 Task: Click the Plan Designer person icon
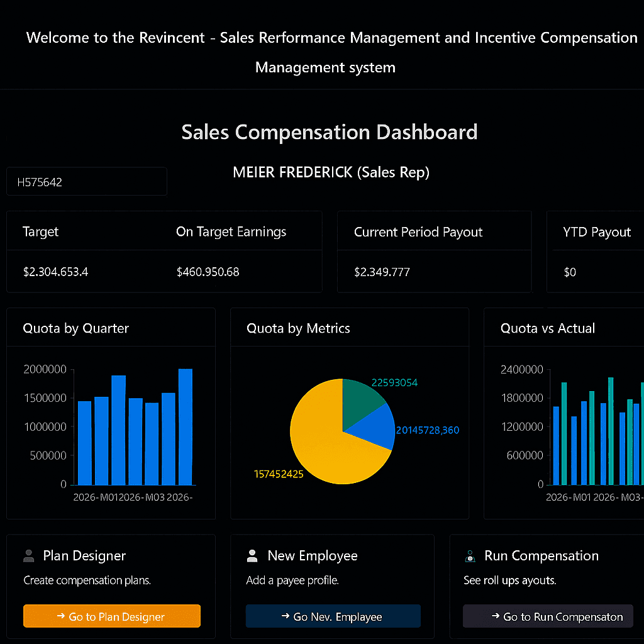click(28, 556)
